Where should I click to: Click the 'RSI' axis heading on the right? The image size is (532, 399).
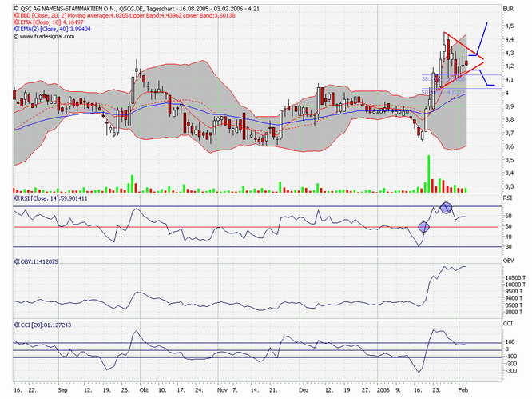507,198
